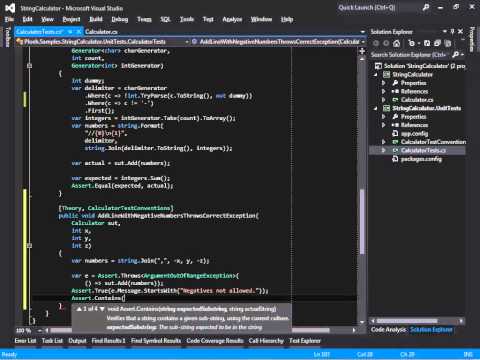Click the editor split-window handle above scrollbar
480x360 pixels.
coord(362,51)
